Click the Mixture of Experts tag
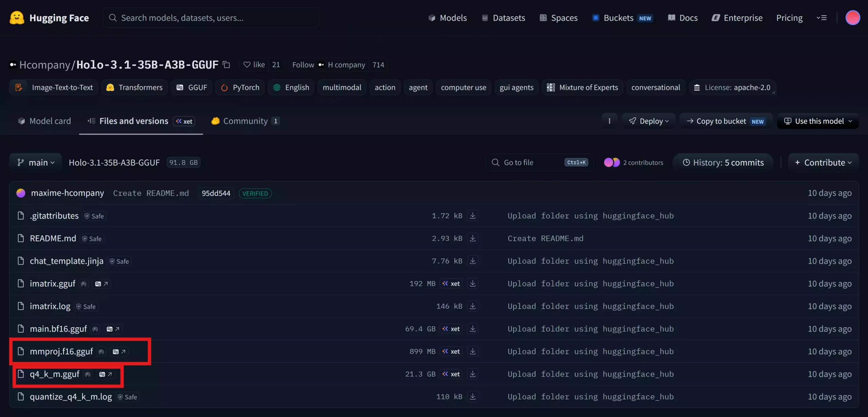The image size is (868, 417). tap(582, 87)
